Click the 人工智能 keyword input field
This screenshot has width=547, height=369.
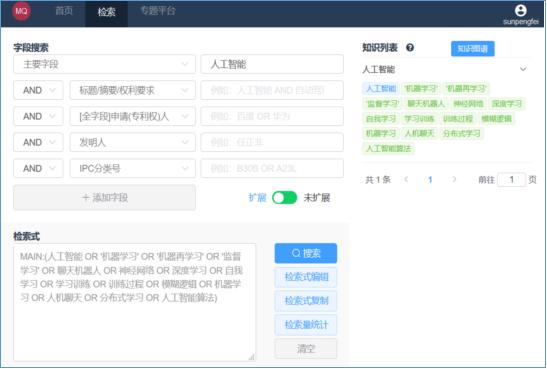[272, 64]
